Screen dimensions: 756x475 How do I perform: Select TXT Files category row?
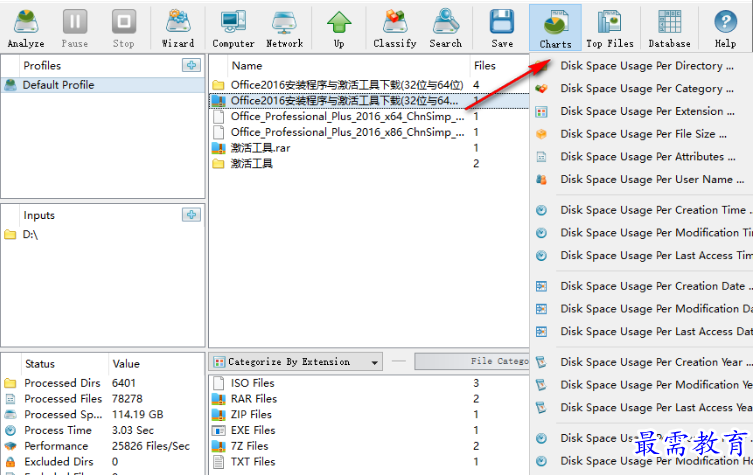369,462
